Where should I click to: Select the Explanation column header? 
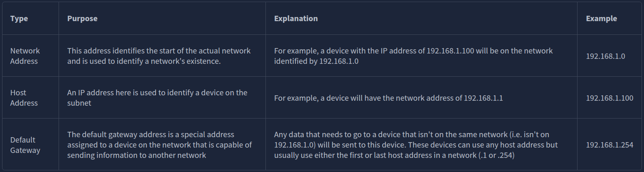[x=296, y=19]
